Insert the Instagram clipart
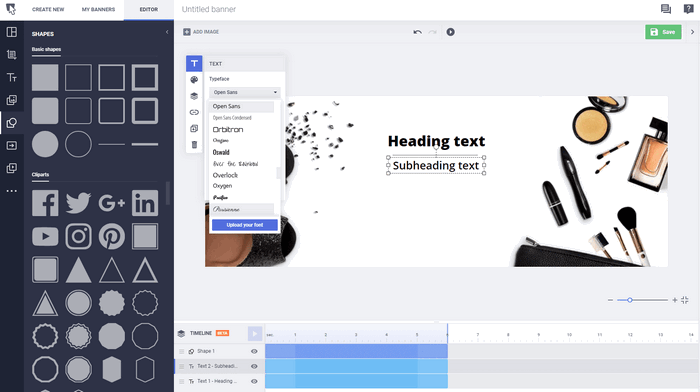 (x=78, y=236)
